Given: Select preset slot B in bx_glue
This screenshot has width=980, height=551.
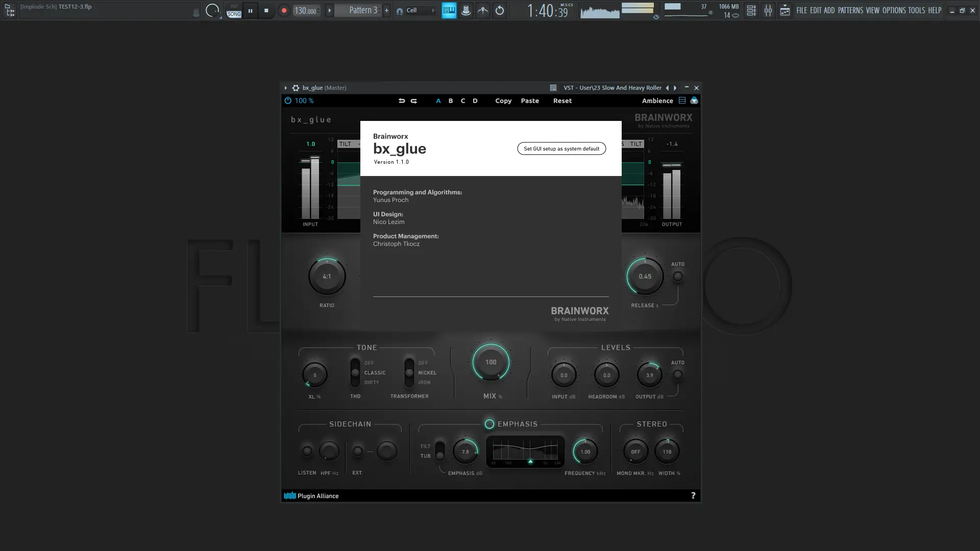Looking at the screenshot, I should pyautogui.click(x=451, y=101).
